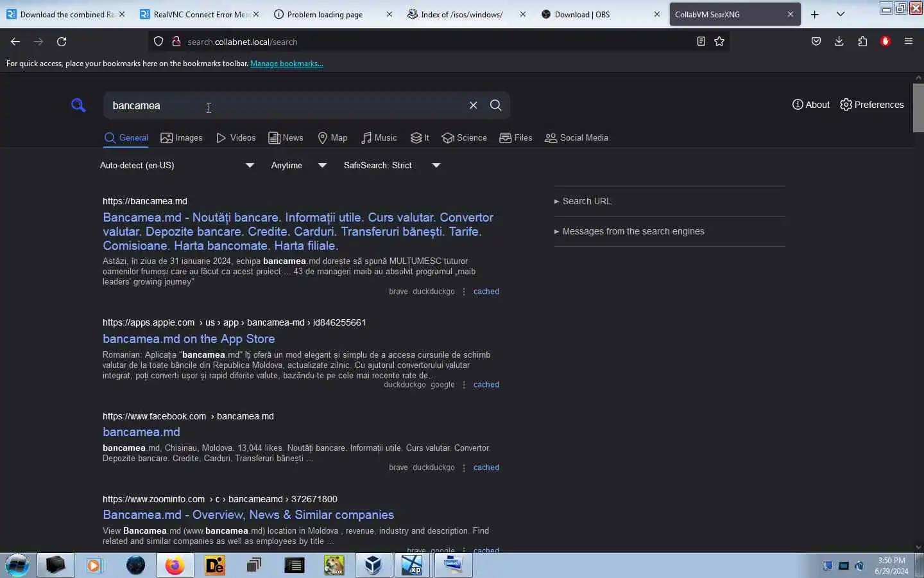Switch to Images category
The width and height of the screenshot is (924, 578).
coord(182,138)
